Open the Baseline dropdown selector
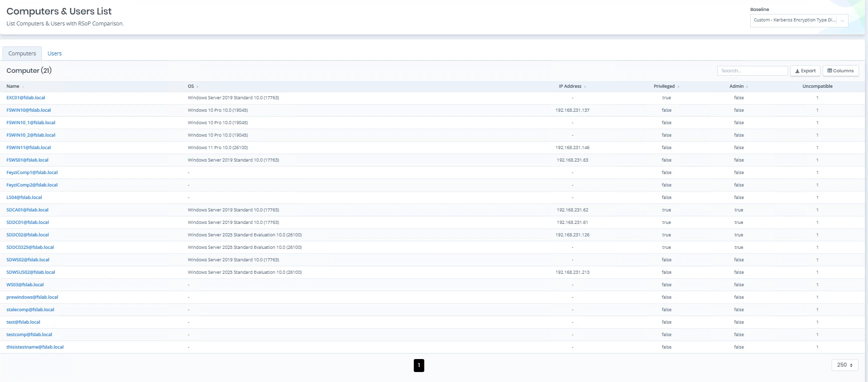This screenshot has height=382, width=868. coord(799,20)
